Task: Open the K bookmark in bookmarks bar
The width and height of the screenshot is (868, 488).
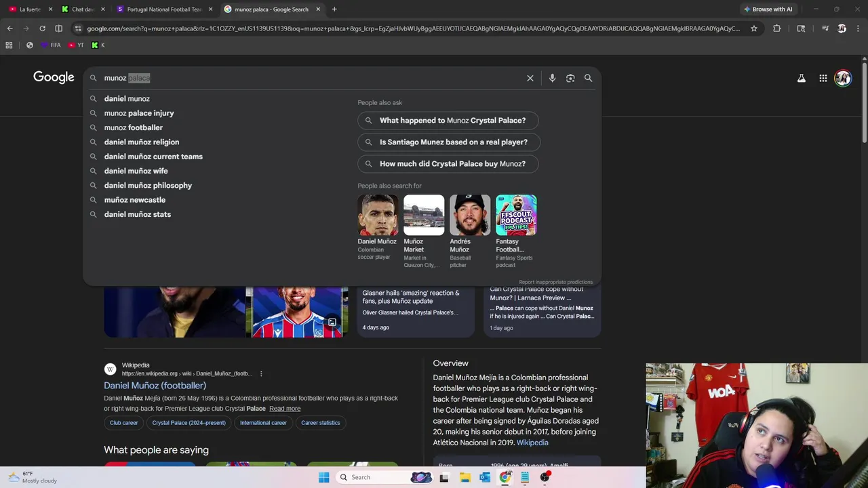Action: [98, 45]
